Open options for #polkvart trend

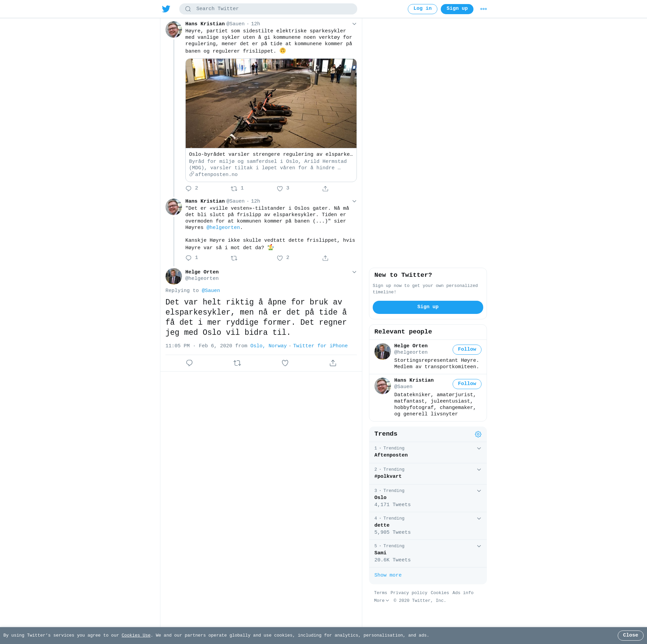click(479, 470)
